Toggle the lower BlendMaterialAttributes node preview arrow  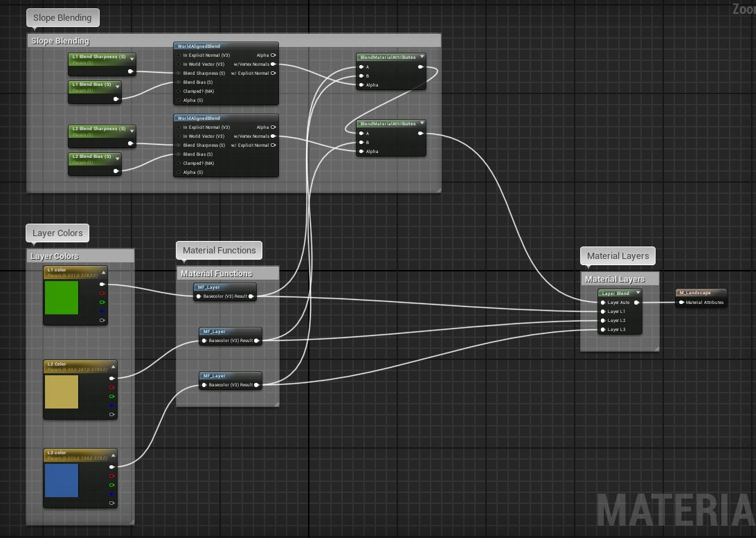(422, 123)
